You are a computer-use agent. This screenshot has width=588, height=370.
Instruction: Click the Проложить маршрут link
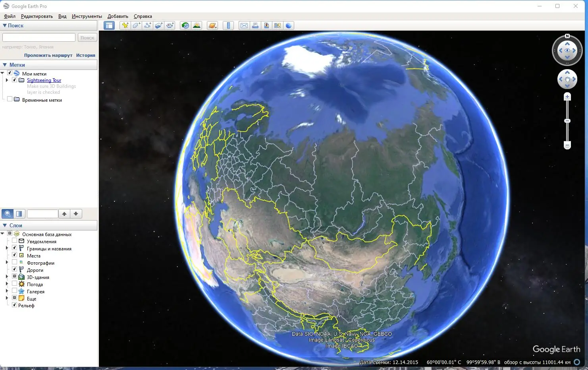(x=47, y=55)
